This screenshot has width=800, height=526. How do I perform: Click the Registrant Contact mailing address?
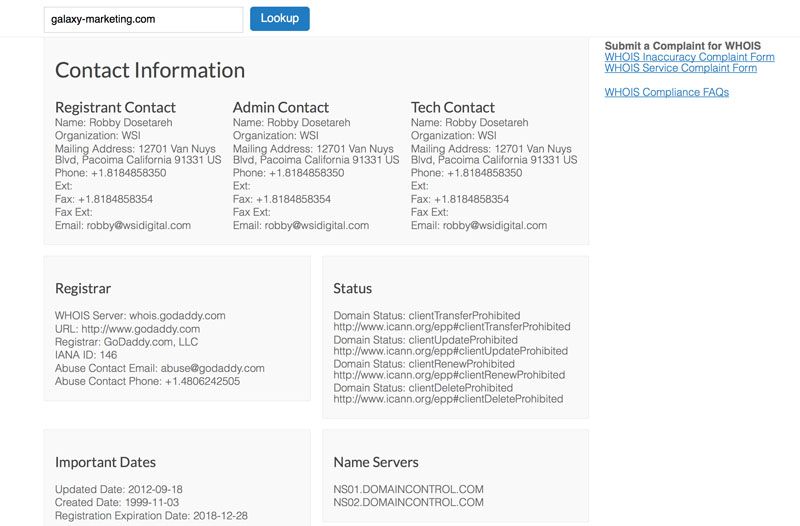[138, 154]
